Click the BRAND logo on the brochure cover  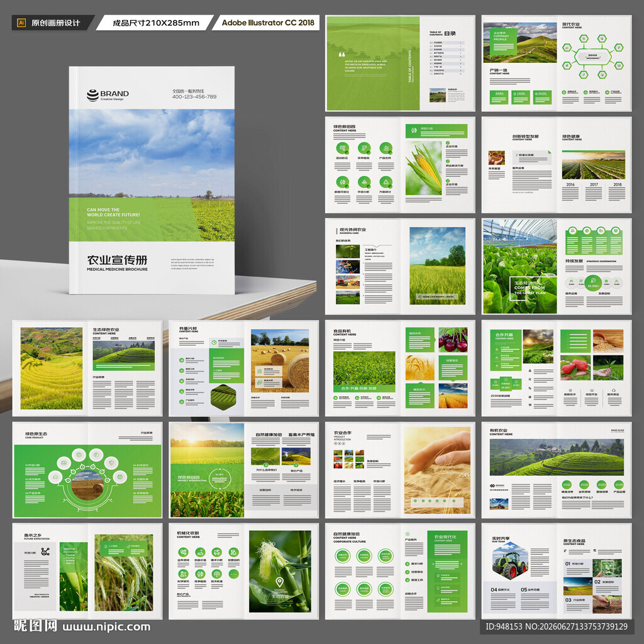coord(108,96)
